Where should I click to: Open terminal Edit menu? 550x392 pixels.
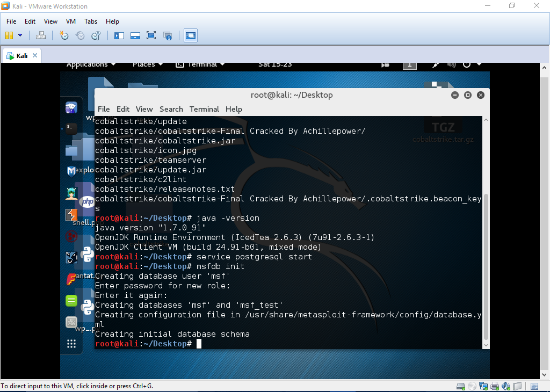(x=123, y=109)
